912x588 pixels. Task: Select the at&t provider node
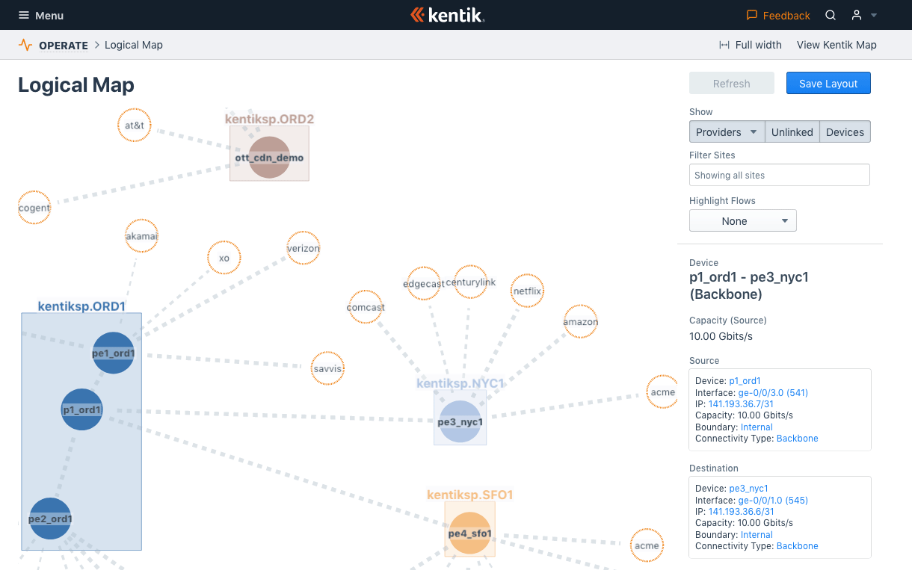click(134, 125)
